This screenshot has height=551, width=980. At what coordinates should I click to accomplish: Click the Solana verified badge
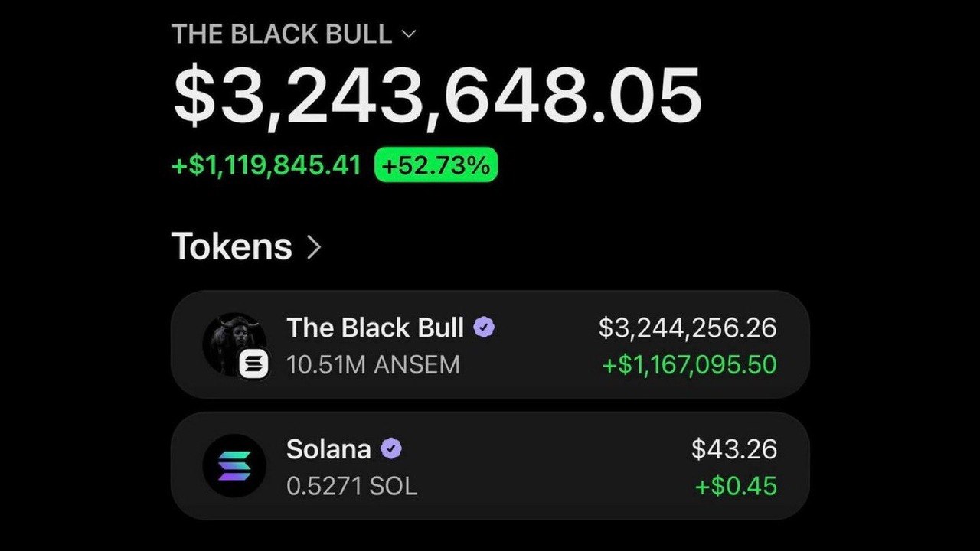pyautogui.click(x=391, y=449)
